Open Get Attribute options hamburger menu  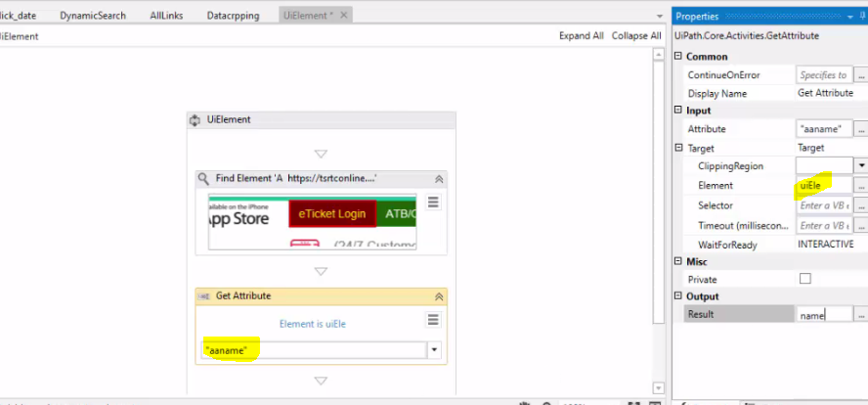click(433, 320)
